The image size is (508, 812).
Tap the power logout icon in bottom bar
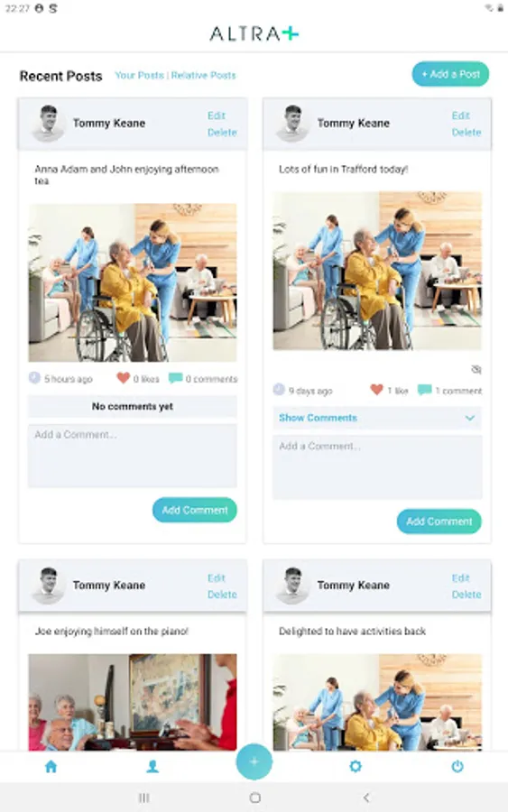pos(457,766)
